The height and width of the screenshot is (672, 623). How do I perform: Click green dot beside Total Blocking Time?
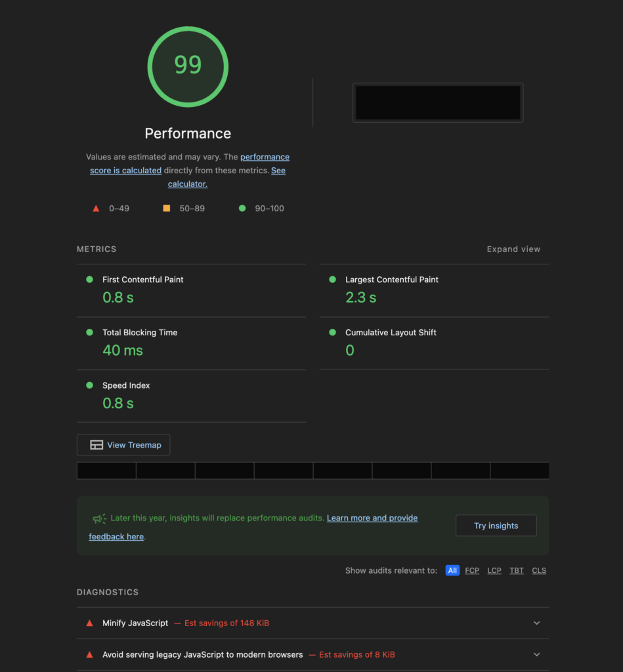(x=90, y=333)
